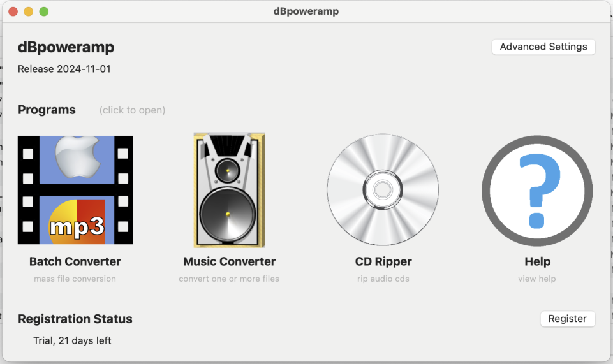Screen dimensions: 613x364
Task: Select the "rip audio cds" caption
Action: click(383, 279)
